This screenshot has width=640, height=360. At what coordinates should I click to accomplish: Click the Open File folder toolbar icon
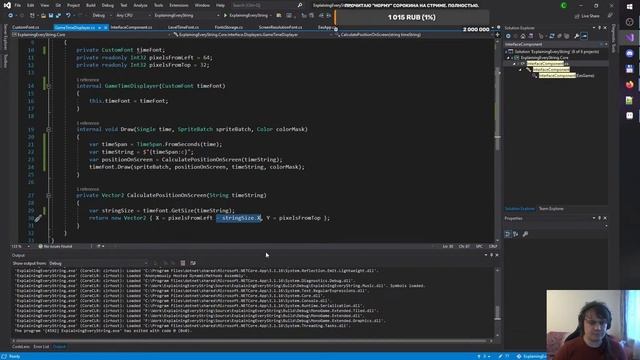[x=43, y=16]
